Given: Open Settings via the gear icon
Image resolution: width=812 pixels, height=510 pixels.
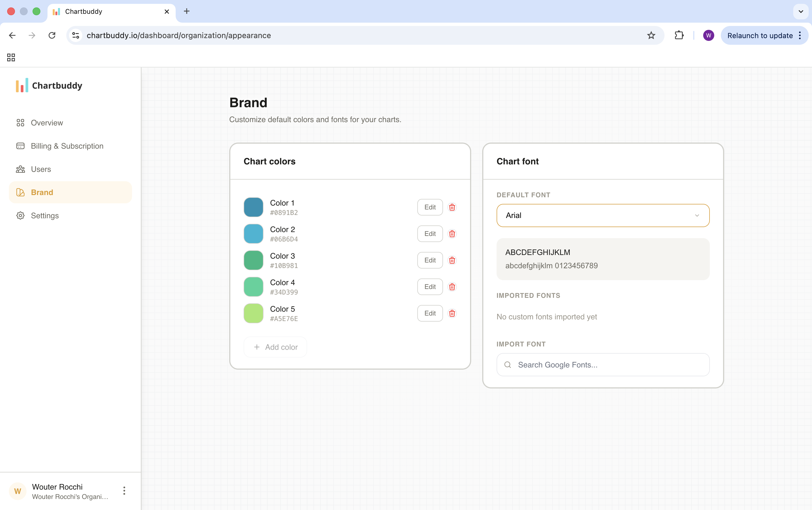Looking at the screenshot, I should [x=20, y=215].
